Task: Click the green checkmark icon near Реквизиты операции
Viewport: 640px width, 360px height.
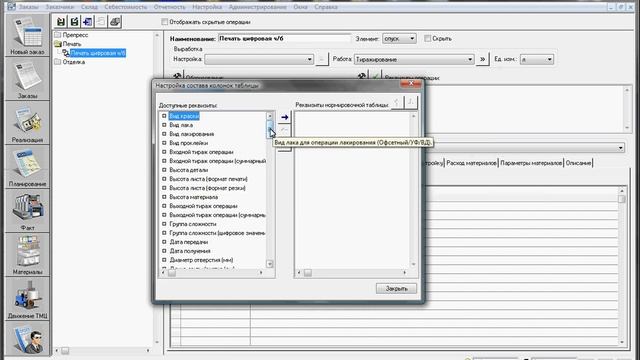Action: pos(375,76)
